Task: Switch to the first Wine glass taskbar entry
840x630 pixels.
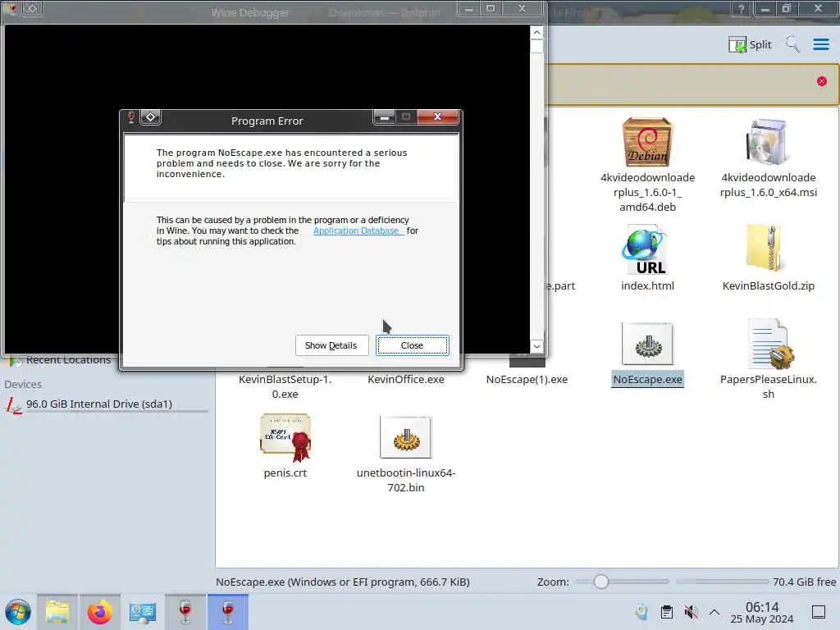Action: coord(185,612)
